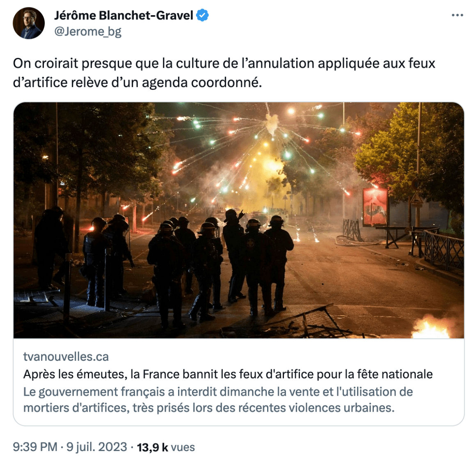476x465 pixels.
Task: Open the tvanouvelles.ca source domain
Action: [66, 357]
